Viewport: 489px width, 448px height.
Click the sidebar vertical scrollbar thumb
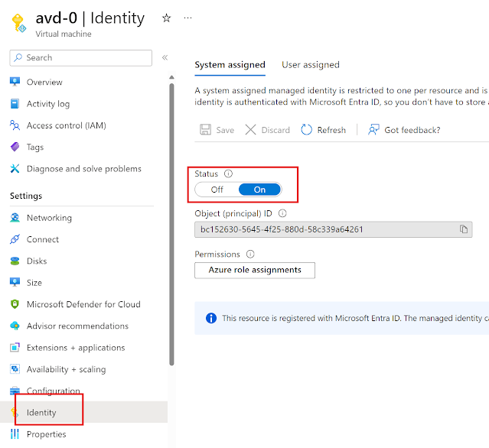coord(171,224)
